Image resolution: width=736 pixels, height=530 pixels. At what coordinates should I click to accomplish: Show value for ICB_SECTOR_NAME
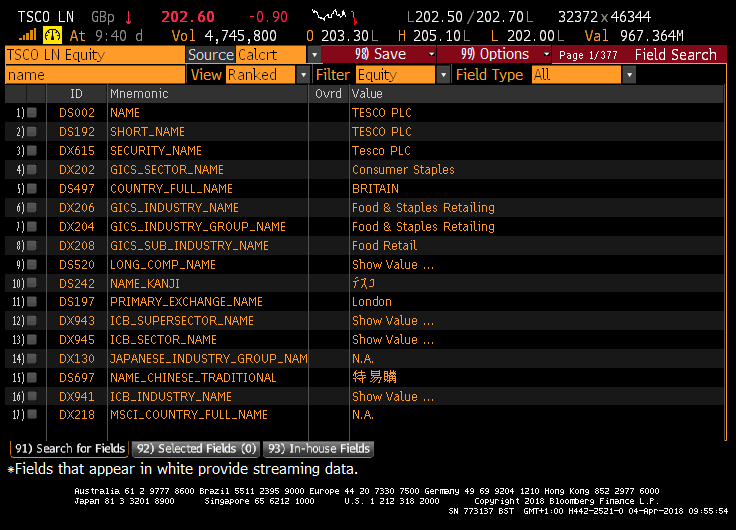tap(393, 340)
